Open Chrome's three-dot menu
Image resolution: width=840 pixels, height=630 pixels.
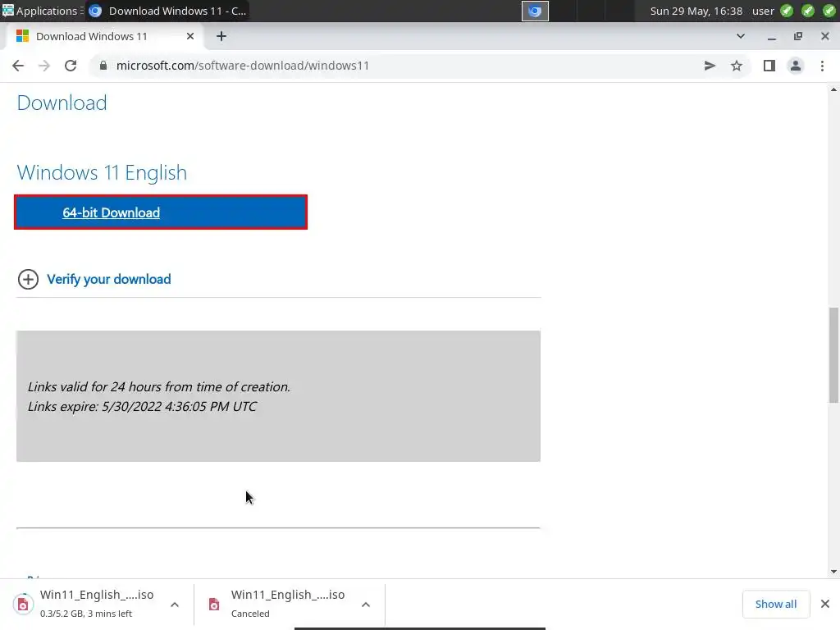(822, 66)
